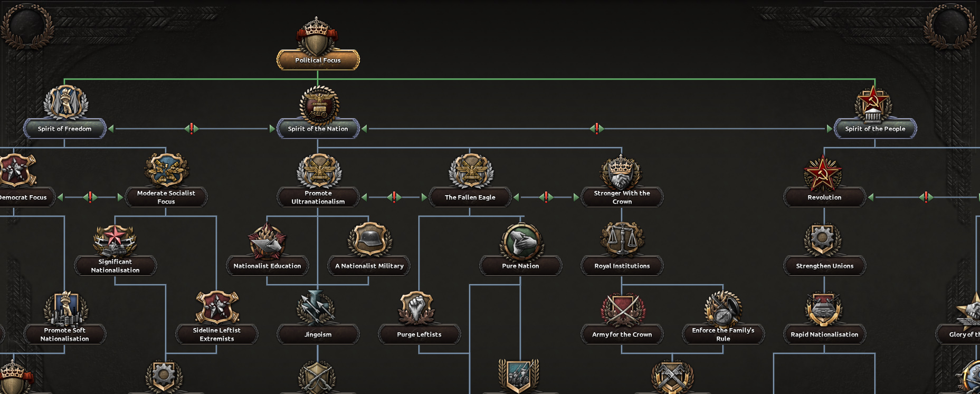Click exclusivity marker between Promote Ultranationalism and Fallen Eagle
Screen dimensions: 980x394
point(394,197)
